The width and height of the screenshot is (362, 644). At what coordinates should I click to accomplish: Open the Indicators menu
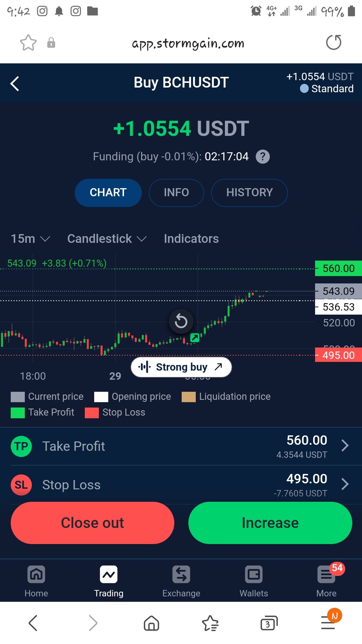click(191, 239)
